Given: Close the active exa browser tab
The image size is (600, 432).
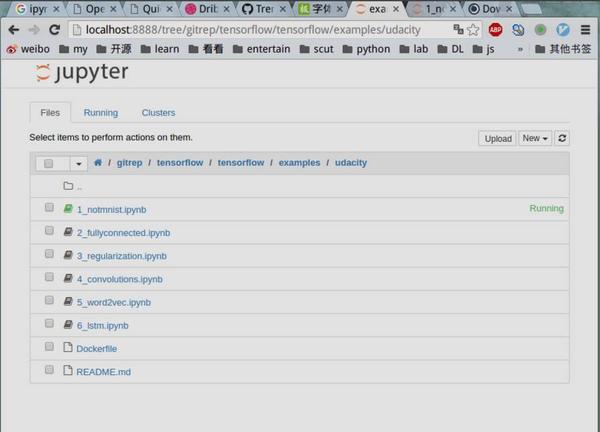Looking at the screenshot, I should tap(396, 9).
